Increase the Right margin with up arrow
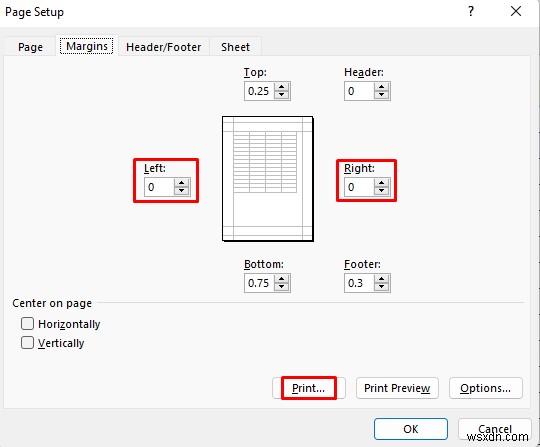Viewport: 540px width, 447px height. pyautogui.click(x=381, y=183)
